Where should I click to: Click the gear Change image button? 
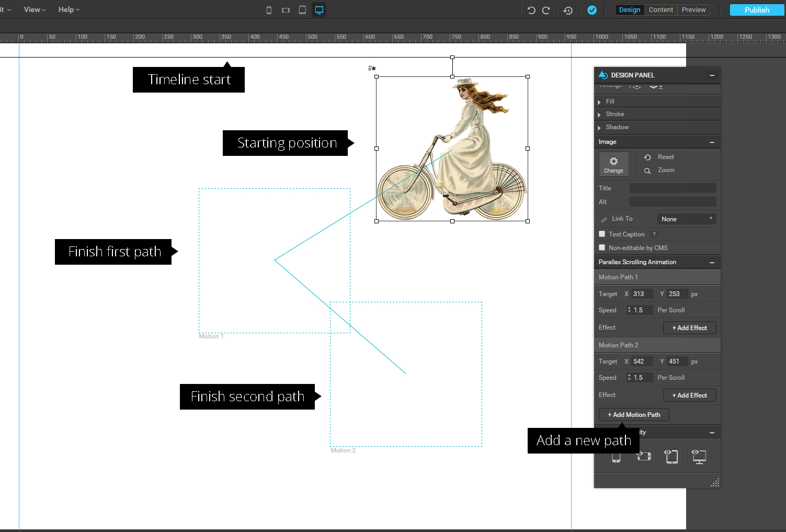coord(613,164)
